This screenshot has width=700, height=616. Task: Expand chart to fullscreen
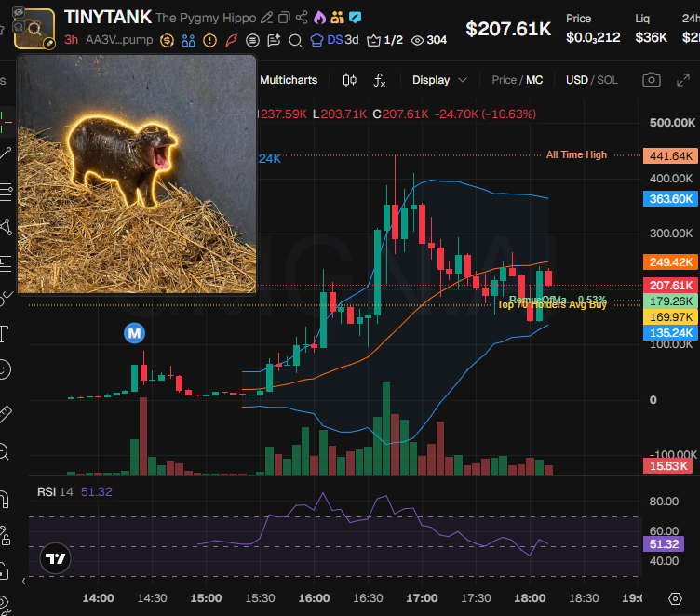[683, 80]
